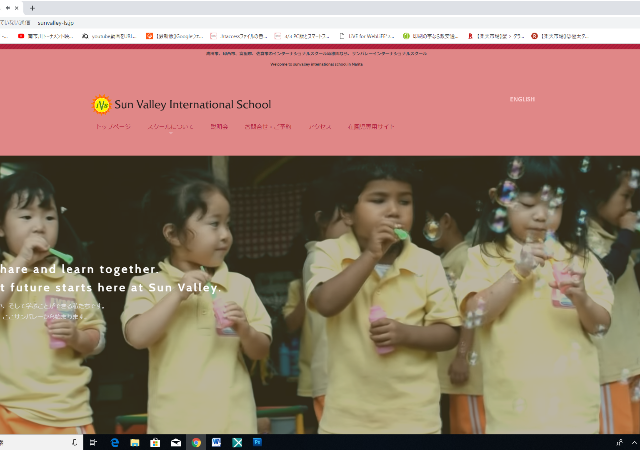Open アクセス navigation item
Screen dimensions: 640x450
pos(320,127)
